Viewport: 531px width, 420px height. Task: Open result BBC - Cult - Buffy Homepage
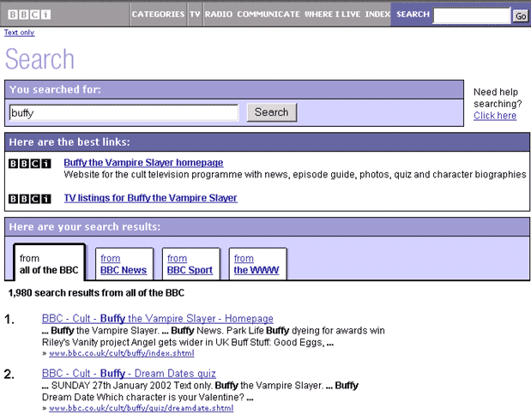(x=158, y=319)
